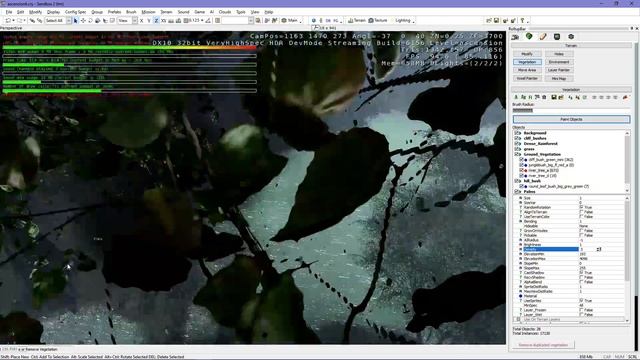This screenshot has width=640, height=360.
Task: Toggle the AlignToTerrain property checkbox
Action: click(581, 212)
